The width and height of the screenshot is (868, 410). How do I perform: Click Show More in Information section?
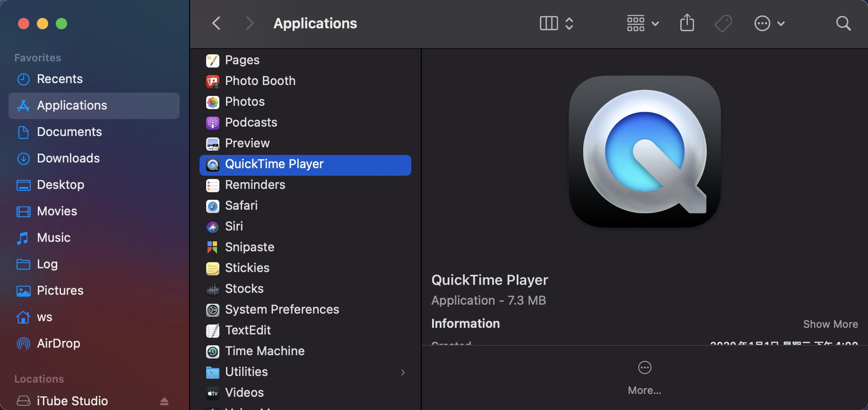(830, 324)
